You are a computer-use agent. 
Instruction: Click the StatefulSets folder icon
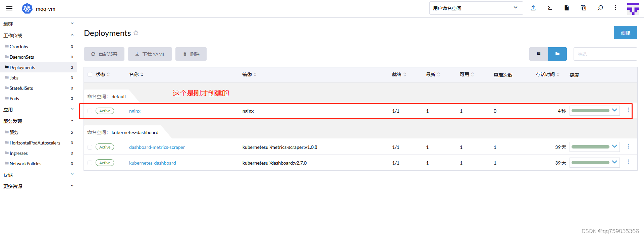point(7,88)
